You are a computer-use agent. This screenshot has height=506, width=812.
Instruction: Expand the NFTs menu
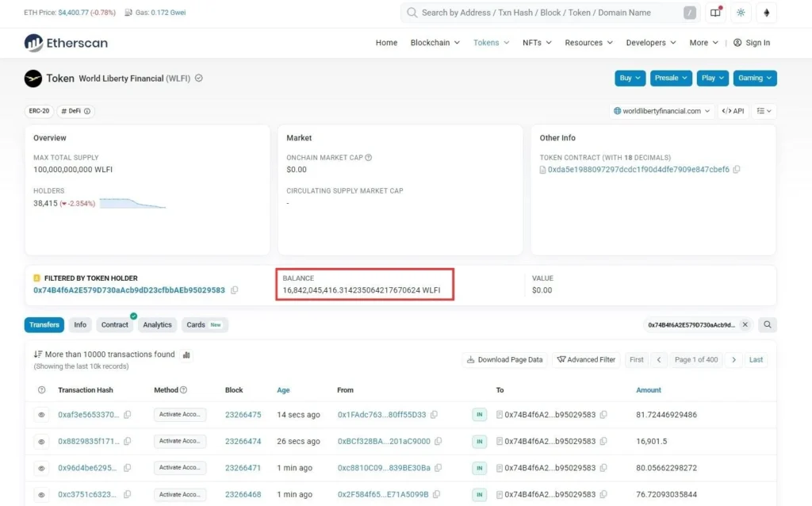(x=537, y=43)
